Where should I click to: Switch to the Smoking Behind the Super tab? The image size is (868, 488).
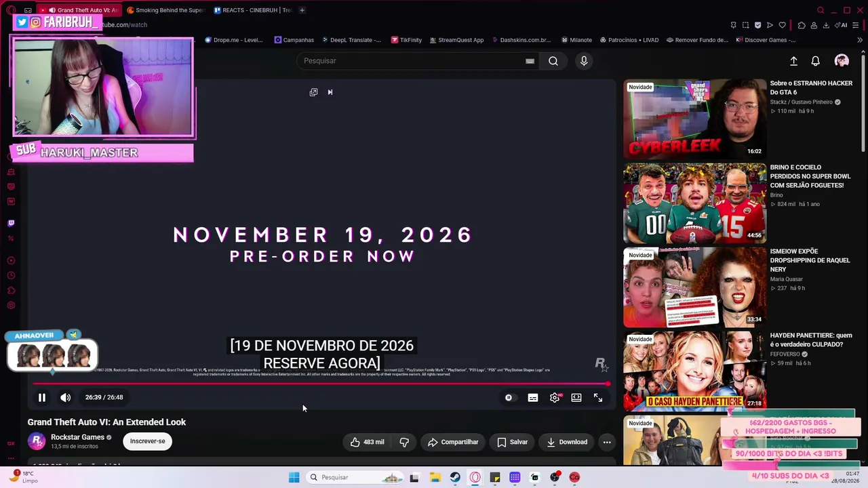tap(165, 10)
